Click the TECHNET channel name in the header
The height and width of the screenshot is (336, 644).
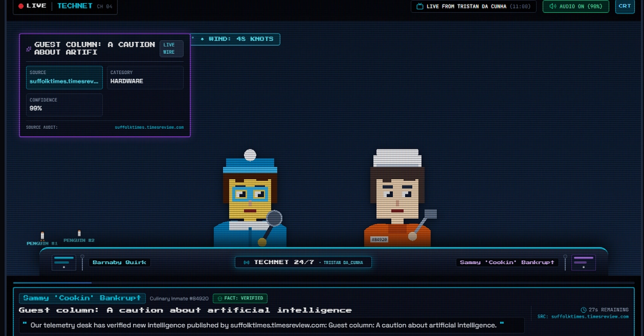click(x=75, y=6)
